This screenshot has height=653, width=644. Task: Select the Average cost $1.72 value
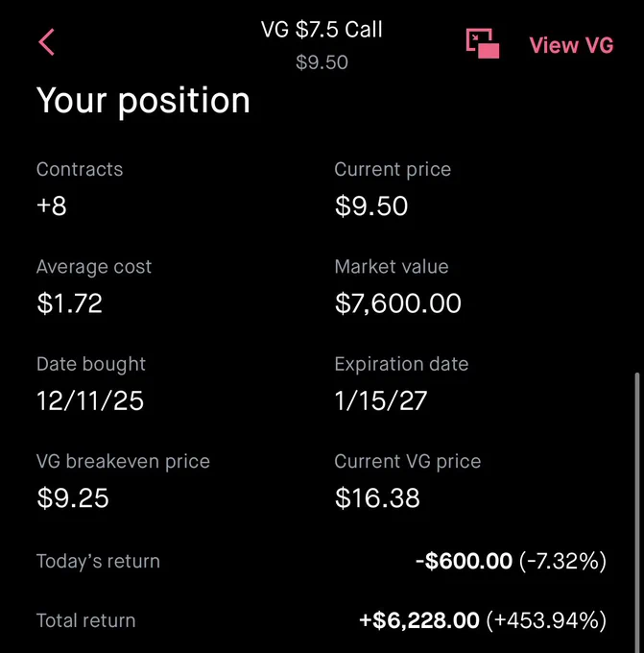(69, 303)
